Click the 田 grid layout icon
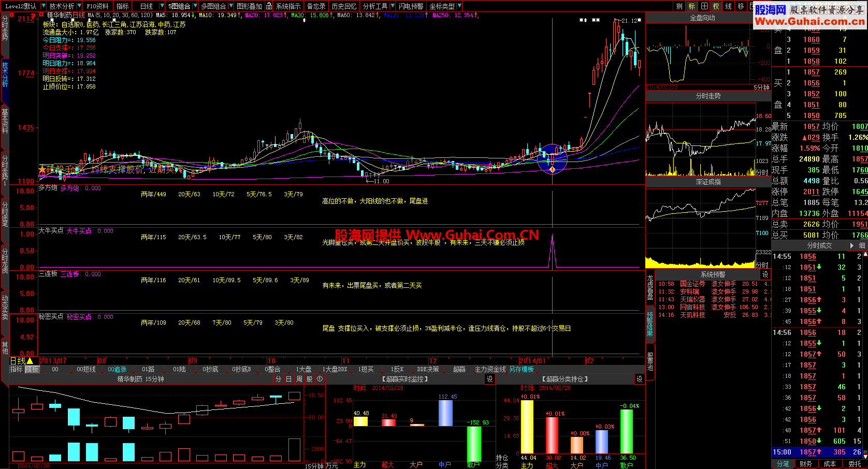This screenshot has width=868, height=469. coord(704,6)
